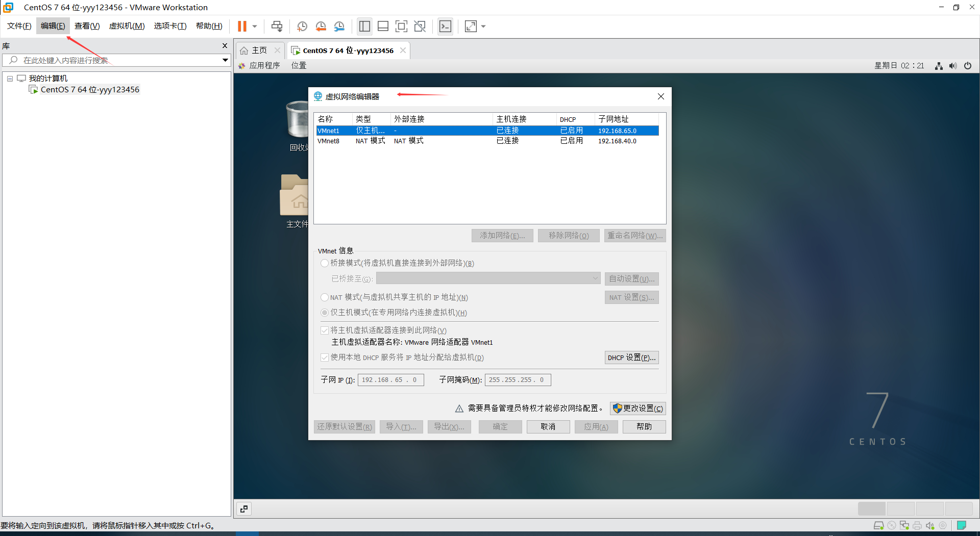Image resolution: width=980 pixels, height=536 pixels.
Task: Select the 仅主机模式 radio button
Action: [325, 313]
